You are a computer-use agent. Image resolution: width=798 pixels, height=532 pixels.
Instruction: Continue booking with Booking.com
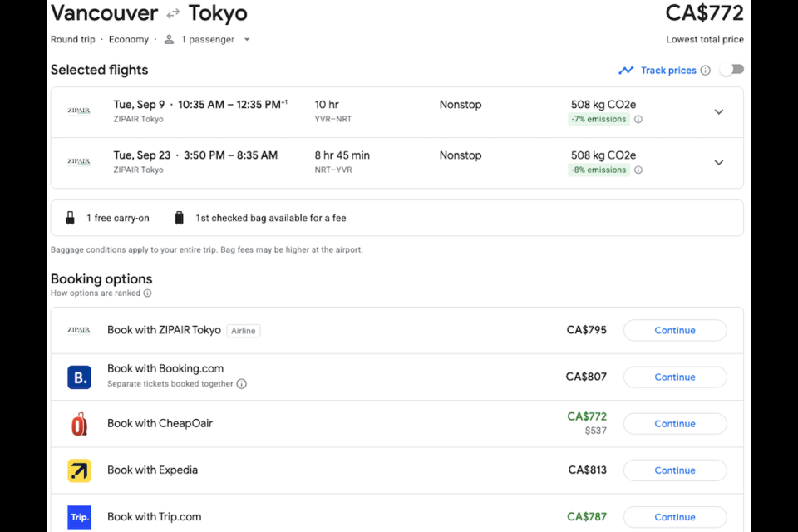pos(675,377)
